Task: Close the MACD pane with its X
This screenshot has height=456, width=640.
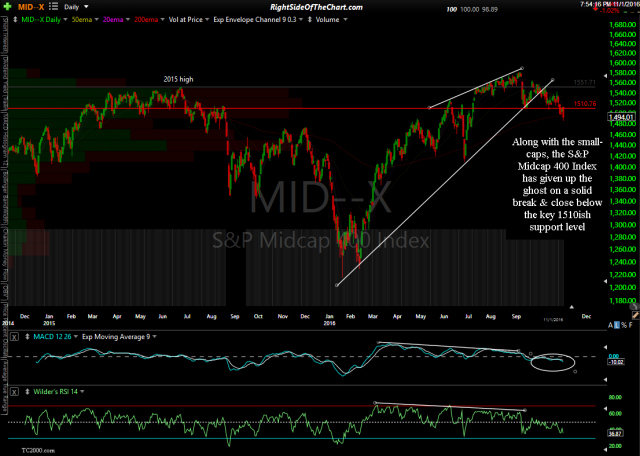Action: pos(14,337)
